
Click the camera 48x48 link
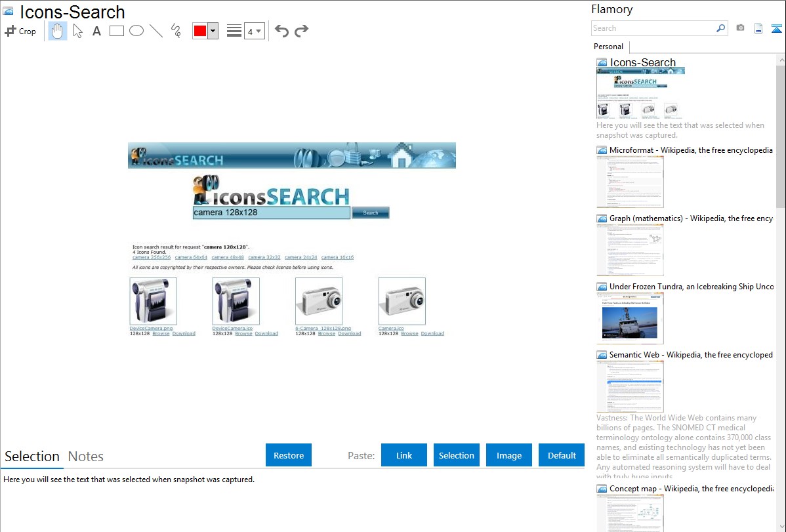pyautogui.click(x=228, y=257)
